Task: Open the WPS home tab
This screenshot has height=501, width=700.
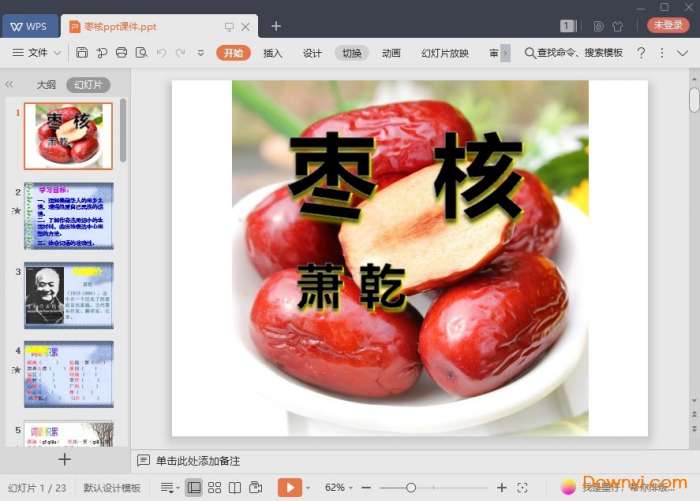Action: coord(29,26)
